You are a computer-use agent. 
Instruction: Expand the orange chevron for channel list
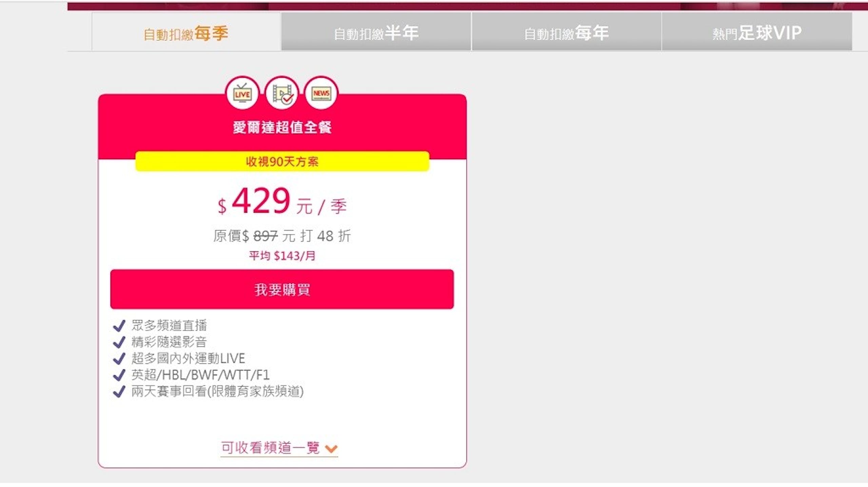331,449
